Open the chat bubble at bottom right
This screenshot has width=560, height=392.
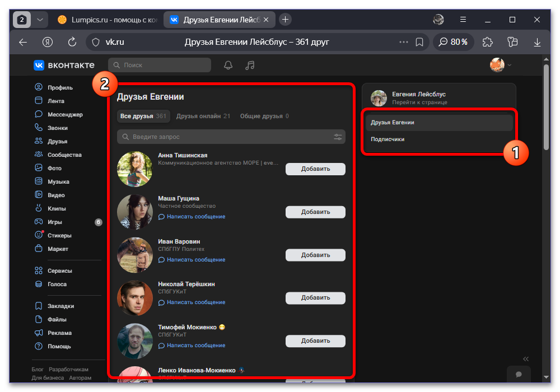click(519, 374)
